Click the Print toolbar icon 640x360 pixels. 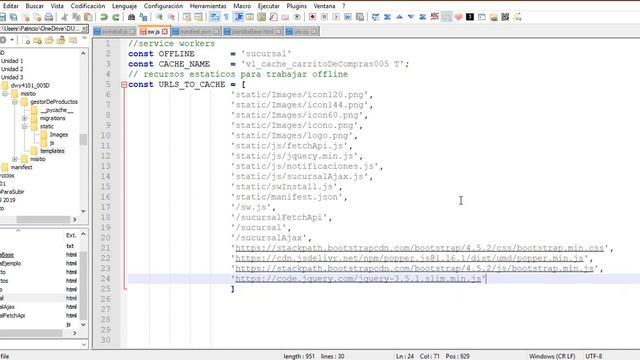pos(49,17)
